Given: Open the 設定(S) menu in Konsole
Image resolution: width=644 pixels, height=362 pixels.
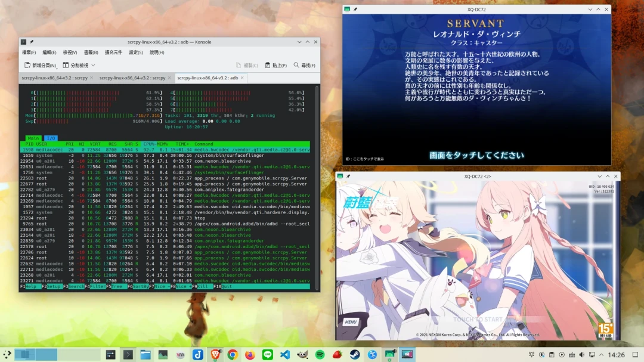Looking at the screenshot, I should [136, 52].
